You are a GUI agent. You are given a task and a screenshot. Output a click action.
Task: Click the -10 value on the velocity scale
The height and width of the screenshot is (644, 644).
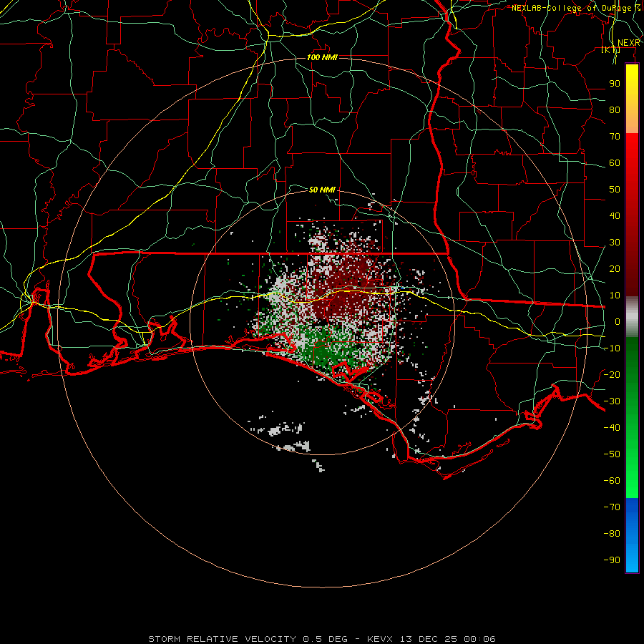tap(612, 348)
